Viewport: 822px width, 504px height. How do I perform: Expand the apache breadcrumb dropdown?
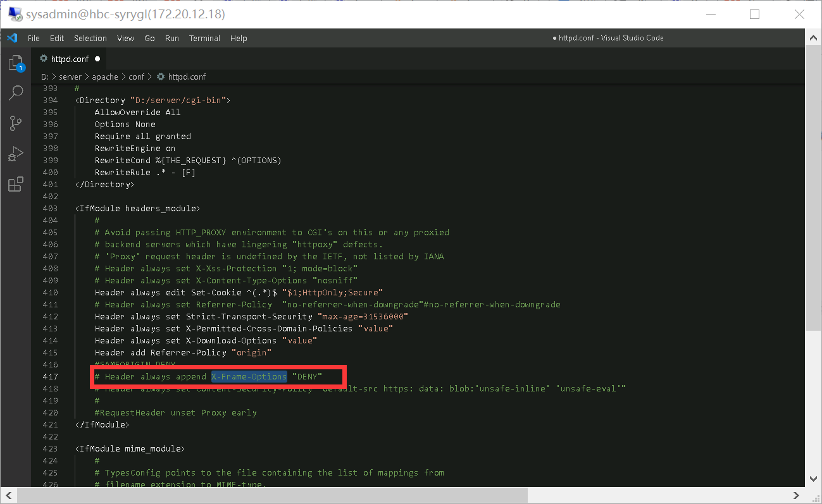click(105, 77)
